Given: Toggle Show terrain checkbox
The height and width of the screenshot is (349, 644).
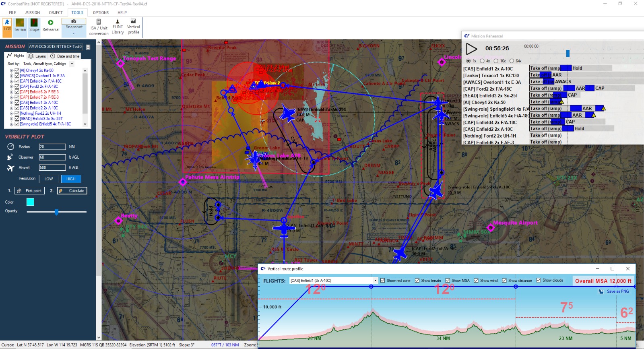Looking at the screenshot, I should pos(417,281).
